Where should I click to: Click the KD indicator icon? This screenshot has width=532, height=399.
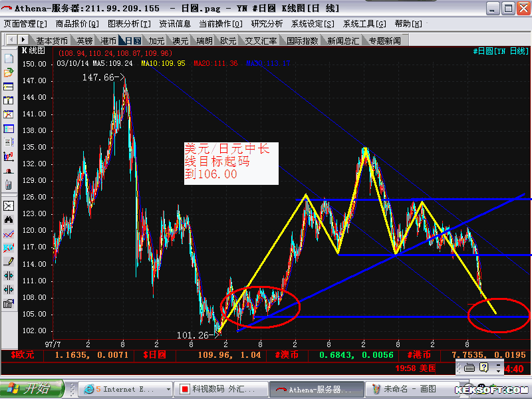(9, 247)
